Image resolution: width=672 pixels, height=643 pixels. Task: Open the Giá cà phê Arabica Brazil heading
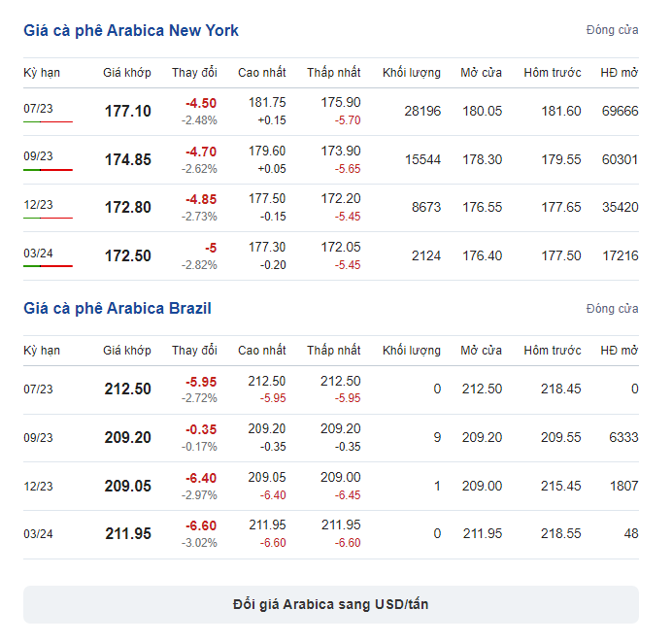click(x=118, y=309)
